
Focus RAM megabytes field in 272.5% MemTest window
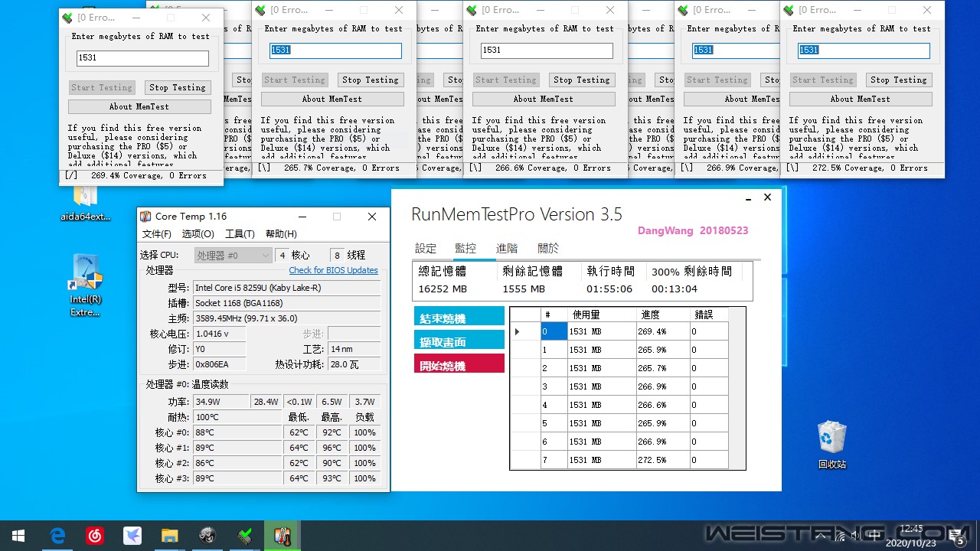pyautogui.click(x=864, y=51)
